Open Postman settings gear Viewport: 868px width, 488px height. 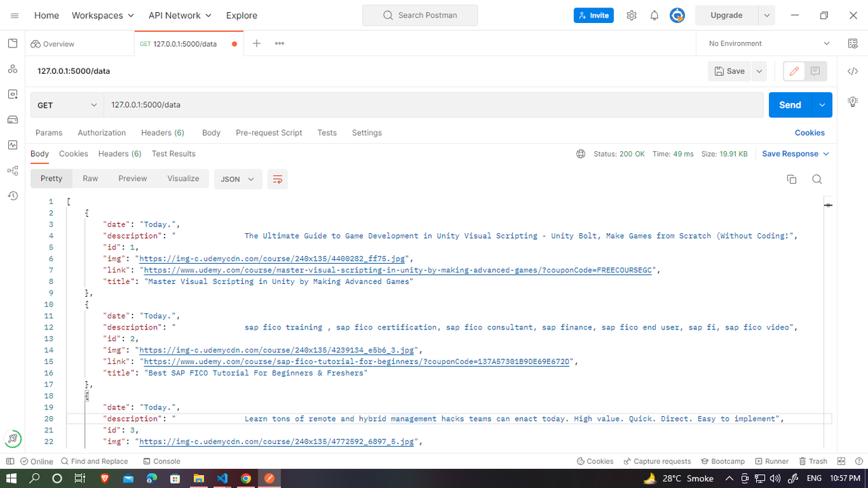coord(631,15)
